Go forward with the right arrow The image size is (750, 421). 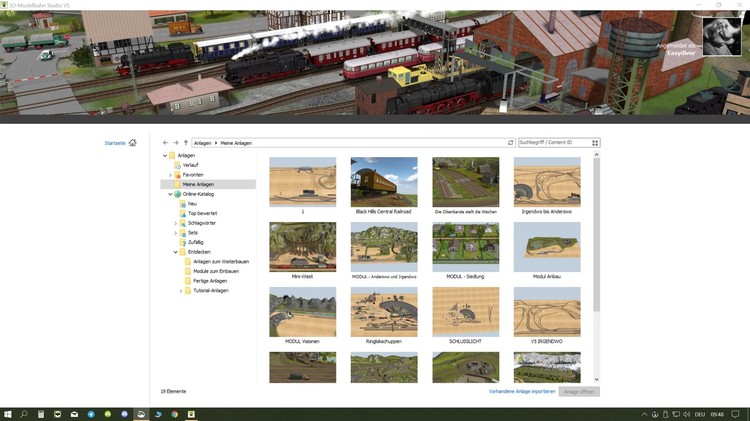(x=176, y=143)
